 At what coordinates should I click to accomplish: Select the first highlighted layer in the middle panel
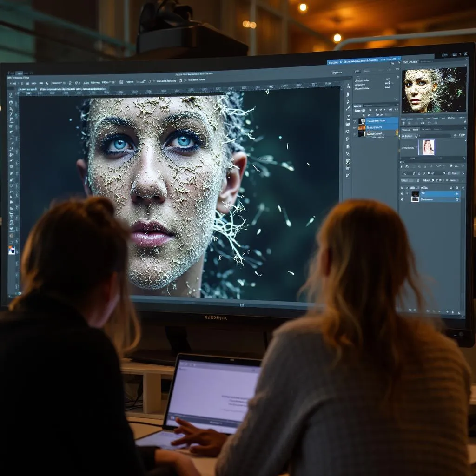click(x=378, y=121)
